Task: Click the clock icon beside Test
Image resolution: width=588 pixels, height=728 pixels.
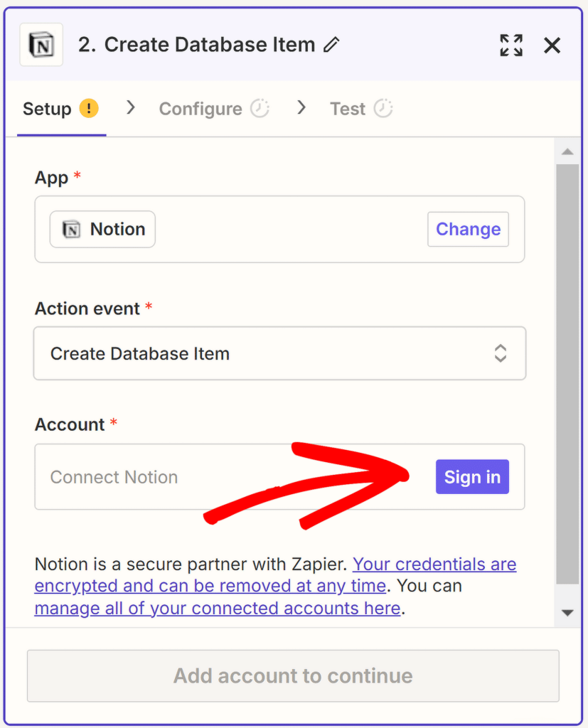Action: tap(383, 109)
